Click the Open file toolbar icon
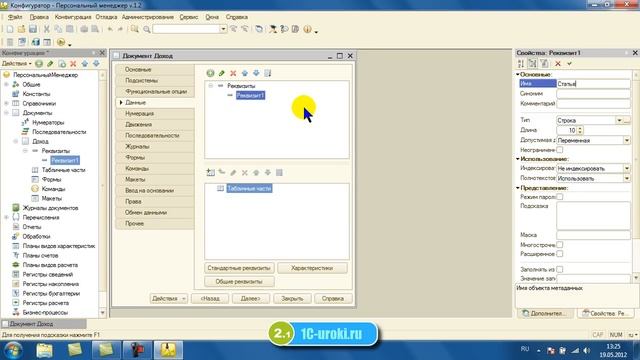Viewport: 640px width, 360px height. 21,29
